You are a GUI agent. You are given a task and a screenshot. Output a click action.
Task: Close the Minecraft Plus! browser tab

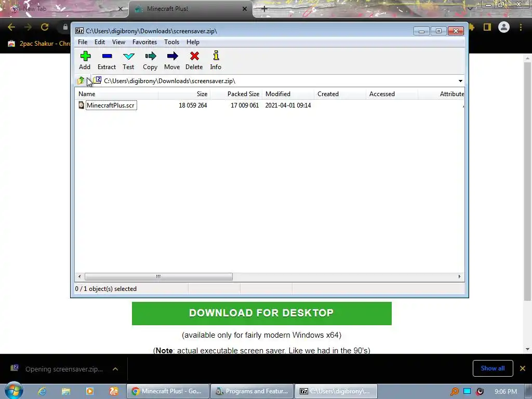pos(245,9)
